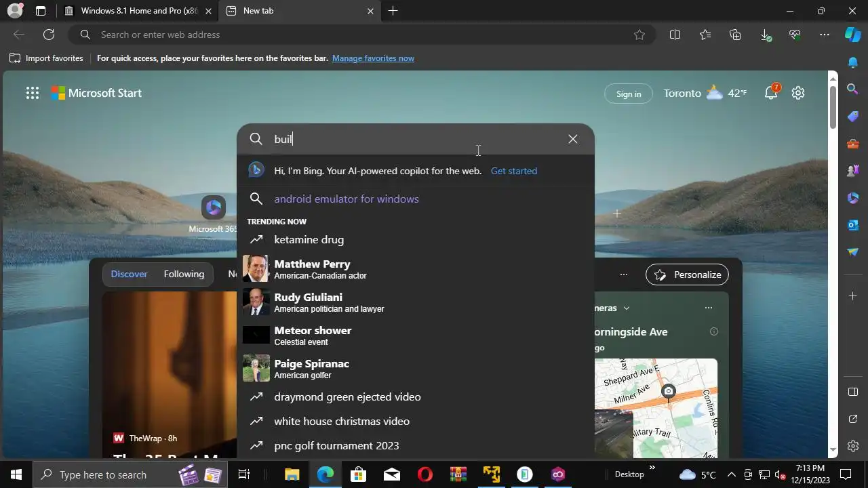Open Outlook in the sidebar
Screen dimensions: 868x488
coord(853,224)
